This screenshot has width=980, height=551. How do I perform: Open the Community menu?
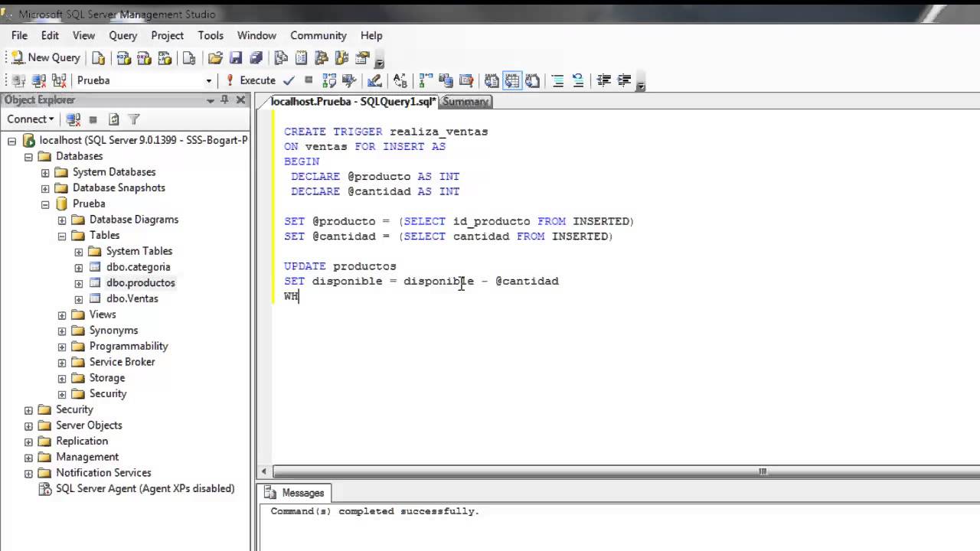(x=318, y=35)
